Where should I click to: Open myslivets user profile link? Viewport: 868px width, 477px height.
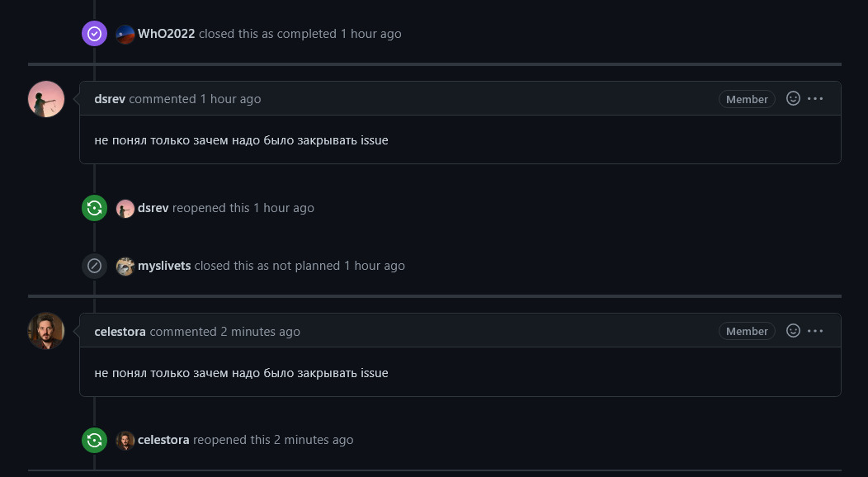tap(164, 266)
